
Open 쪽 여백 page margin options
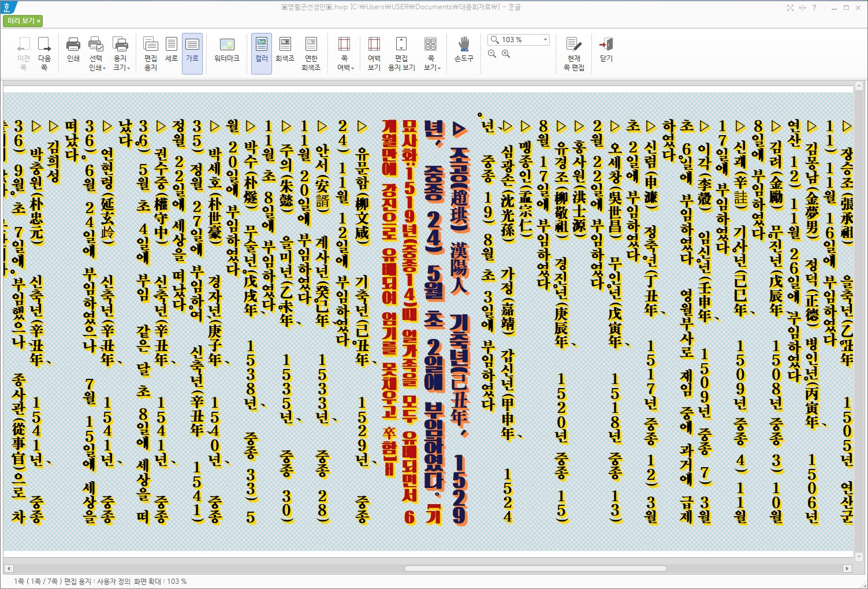(344, 53)
